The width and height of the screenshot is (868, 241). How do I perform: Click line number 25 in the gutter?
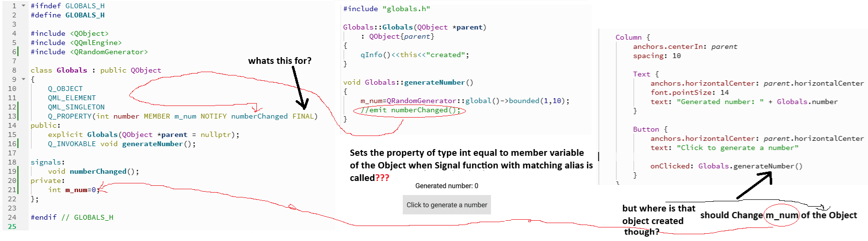point(12,226)
